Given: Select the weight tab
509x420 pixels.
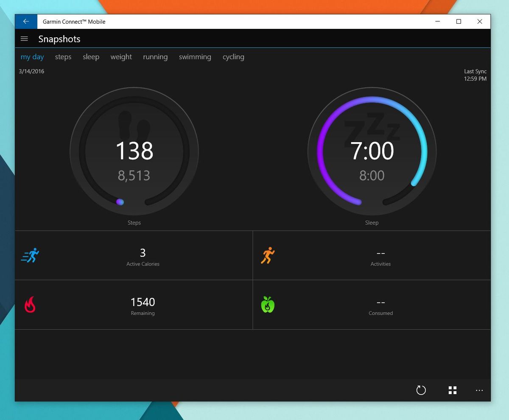Looking at the screenshot, I should [x=121, y=56].
